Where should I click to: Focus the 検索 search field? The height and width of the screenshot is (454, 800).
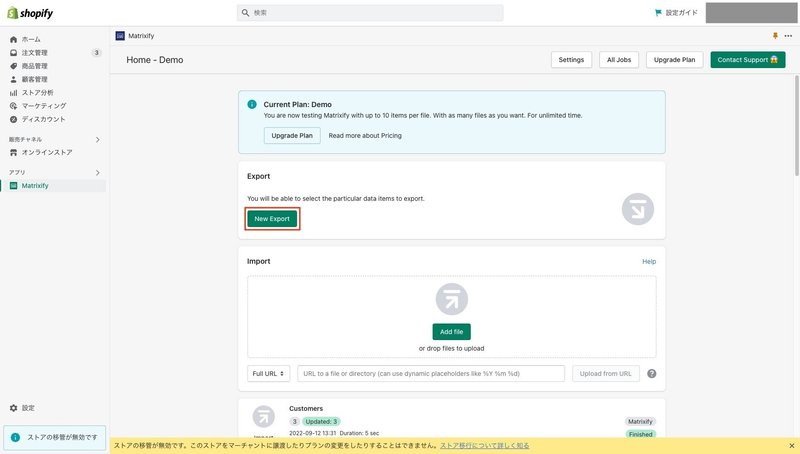click(x=370, y=13)
